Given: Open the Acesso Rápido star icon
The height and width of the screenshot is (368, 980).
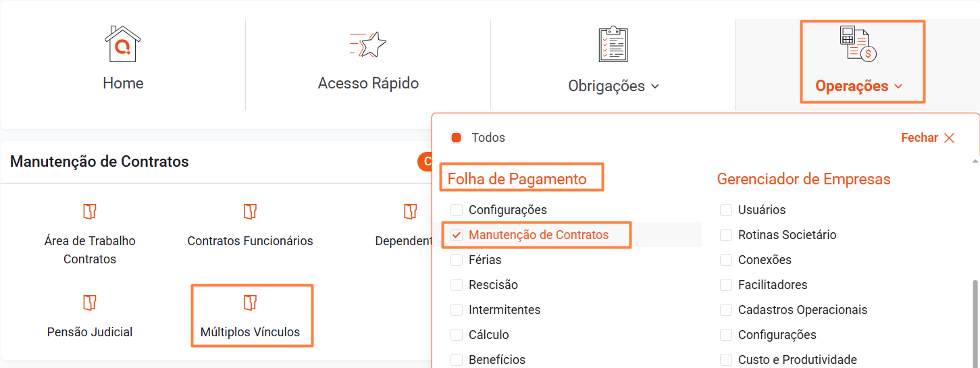Looking at the screenshot, I should (x=368, y=45).
